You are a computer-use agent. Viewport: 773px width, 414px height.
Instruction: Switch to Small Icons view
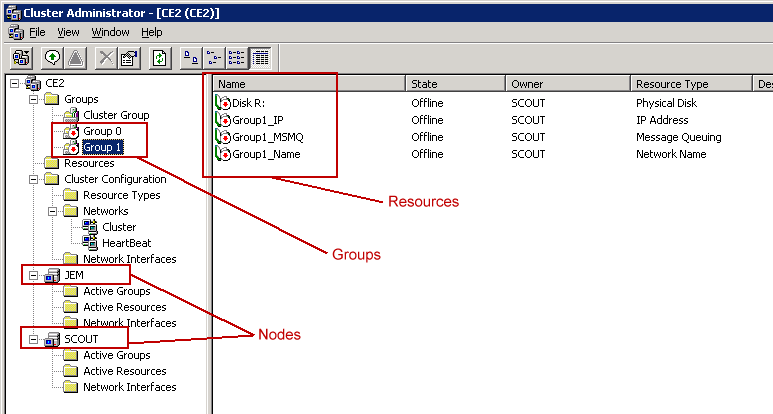coord(213,58)
